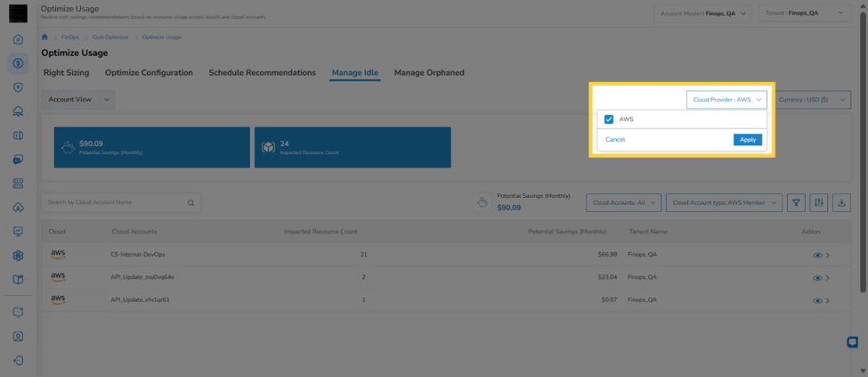Click the API_Update_mu0vq64e account name
The width and height of the screenshot is (868, 377).
click(142, 277)
